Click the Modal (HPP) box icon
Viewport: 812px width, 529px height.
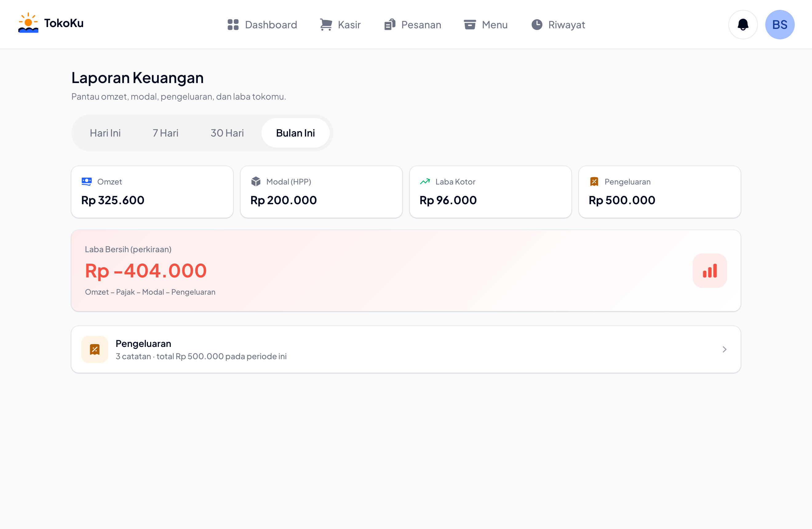click(256, 181)
